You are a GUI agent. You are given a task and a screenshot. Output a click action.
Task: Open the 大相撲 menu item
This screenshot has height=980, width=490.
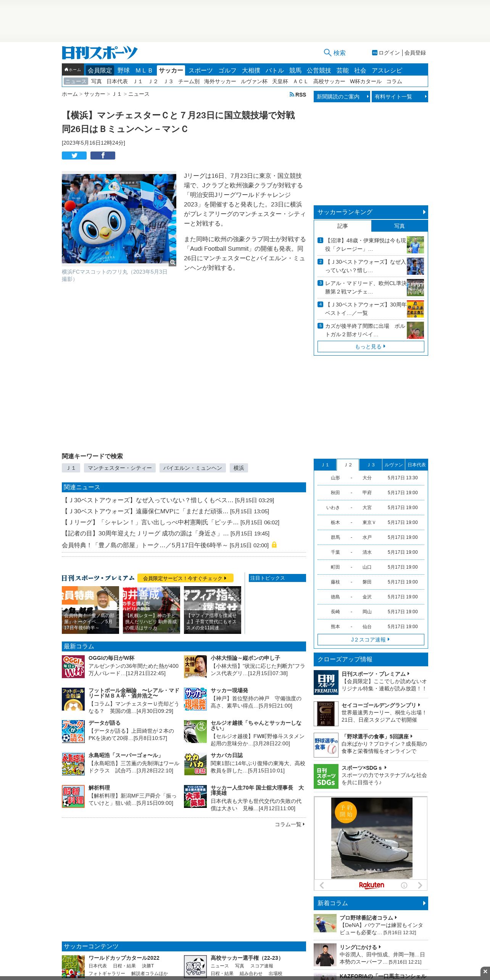[251, 70]
